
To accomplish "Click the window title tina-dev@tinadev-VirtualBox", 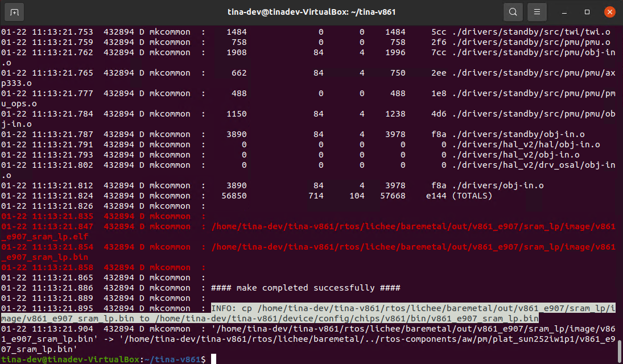I will point(311,12).
